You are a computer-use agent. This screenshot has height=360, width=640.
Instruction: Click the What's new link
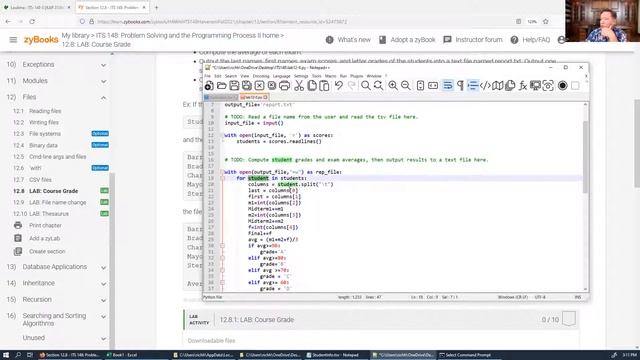(x=348, y=40)
